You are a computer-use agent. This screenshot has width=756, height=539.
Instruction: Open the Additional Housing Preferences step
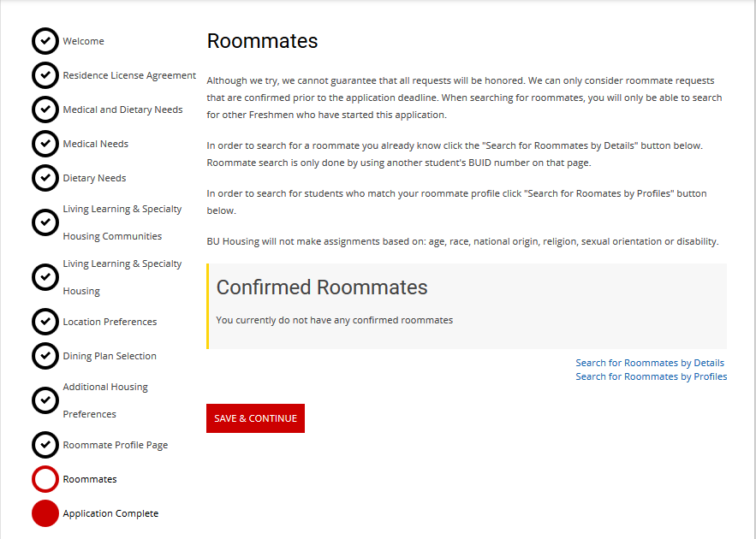105,400
